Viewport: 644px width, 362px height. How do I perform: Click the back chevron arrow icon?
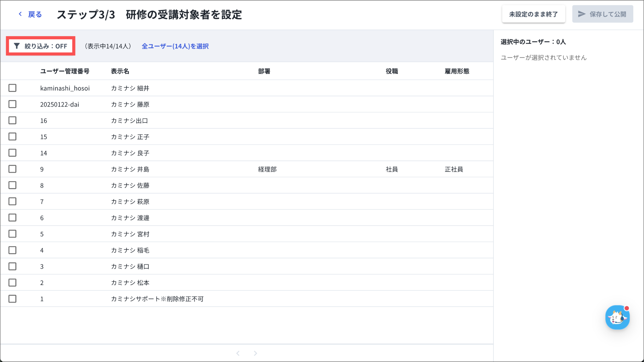[20, 14]
